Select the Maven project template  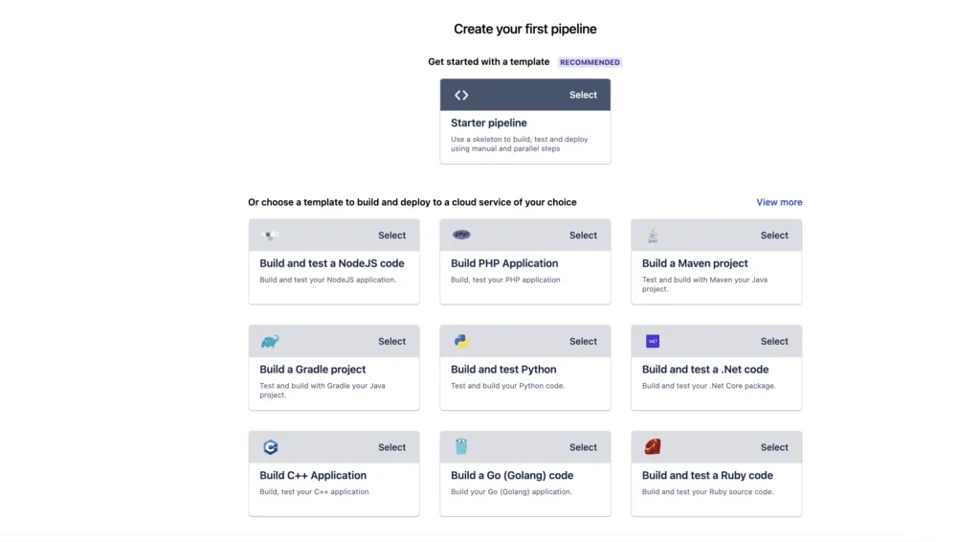[x=773, y=235]
